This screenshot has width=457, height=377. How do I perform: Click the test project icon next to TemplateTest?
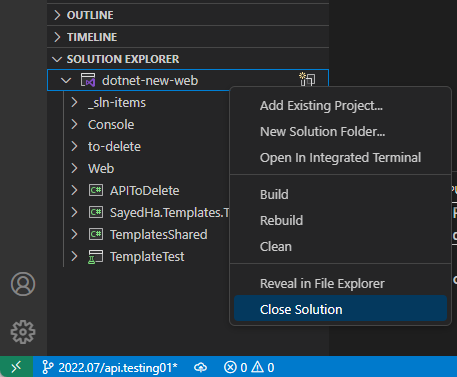point(95,257)
